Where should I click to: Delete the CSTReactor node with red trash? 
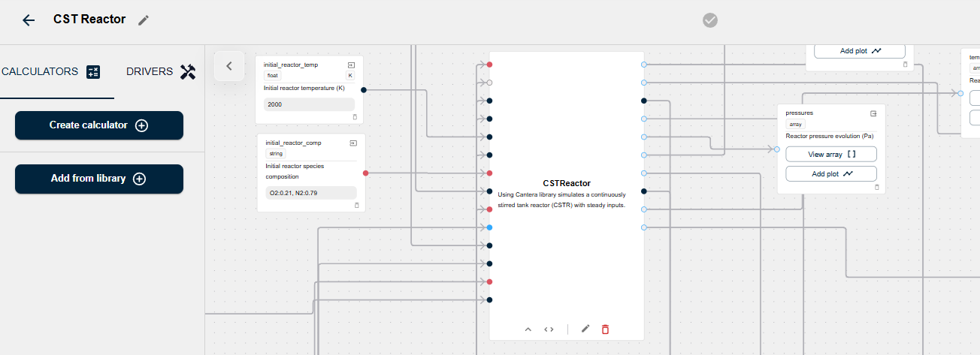605,329
